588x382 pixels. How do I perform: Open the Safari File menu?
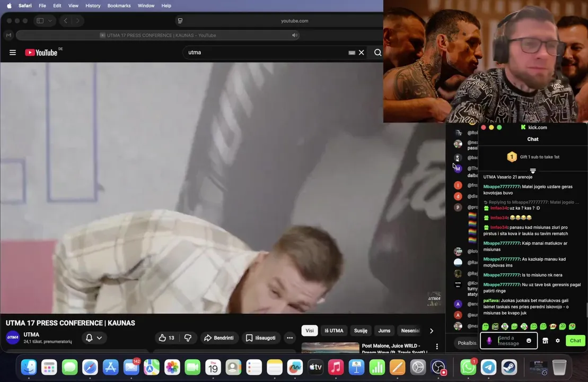(x=42, y=6)
